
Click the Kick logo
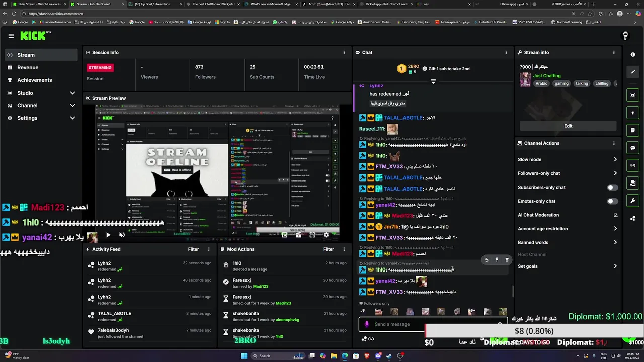click(x=35, y=36)
